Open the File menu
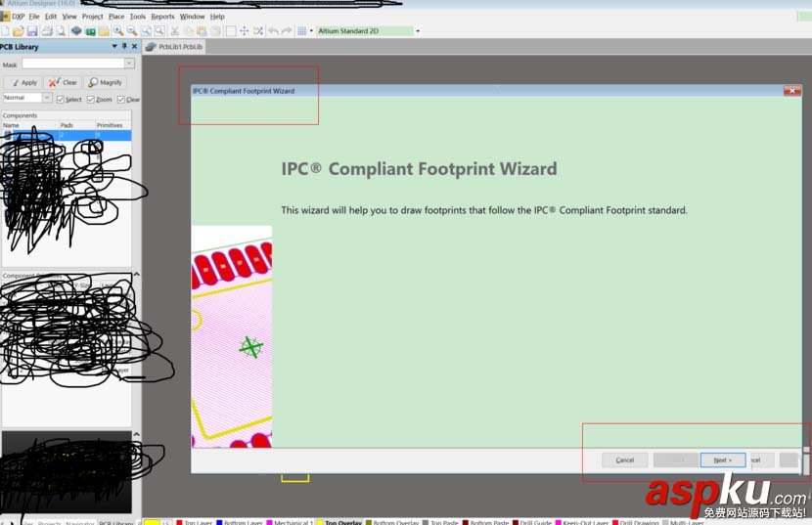The image size is (812, 525). pos(34,17)
